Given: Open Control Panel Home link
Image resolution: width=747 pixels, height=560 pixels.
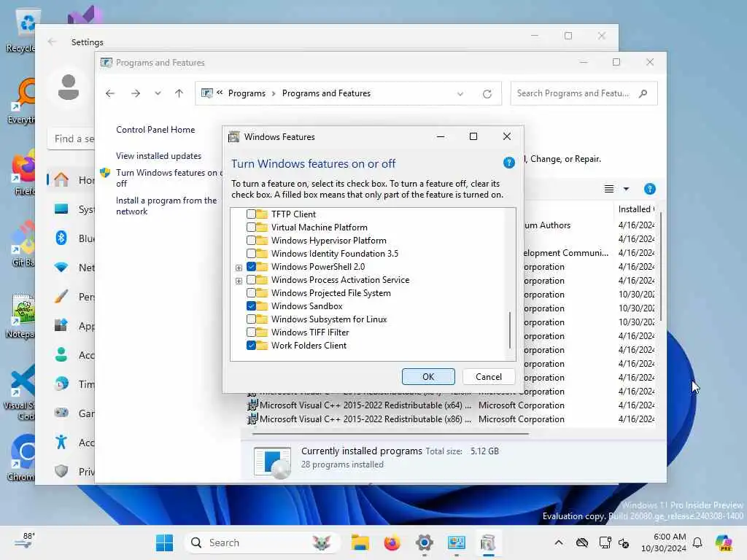Looking at the screenshot, I should pyautogui.click(x=155, y=130).
